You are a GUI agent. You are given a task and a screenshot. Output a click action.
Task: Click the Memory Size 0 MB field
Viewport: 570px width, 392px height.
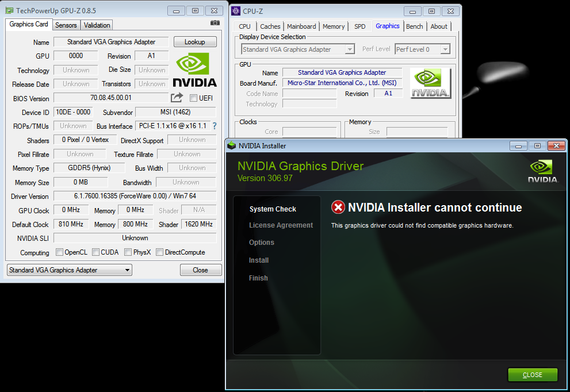pos(81,182)
